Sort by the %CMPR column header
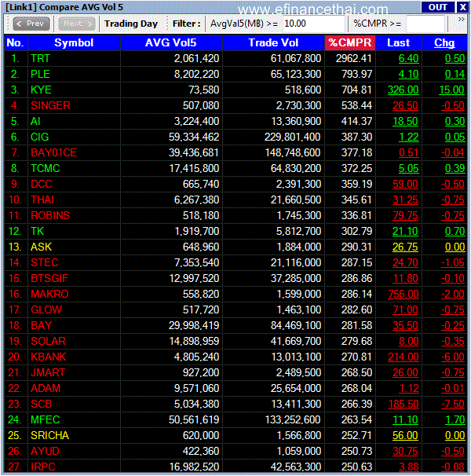The image size is (471, 476). click(x=350, y=42)
